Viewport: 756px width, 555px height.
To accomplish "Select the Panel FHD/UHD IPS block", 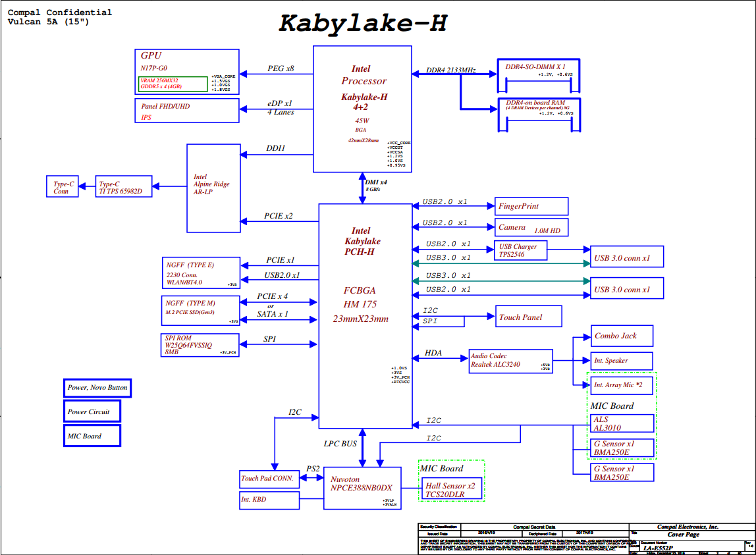I will coord(186,111).
